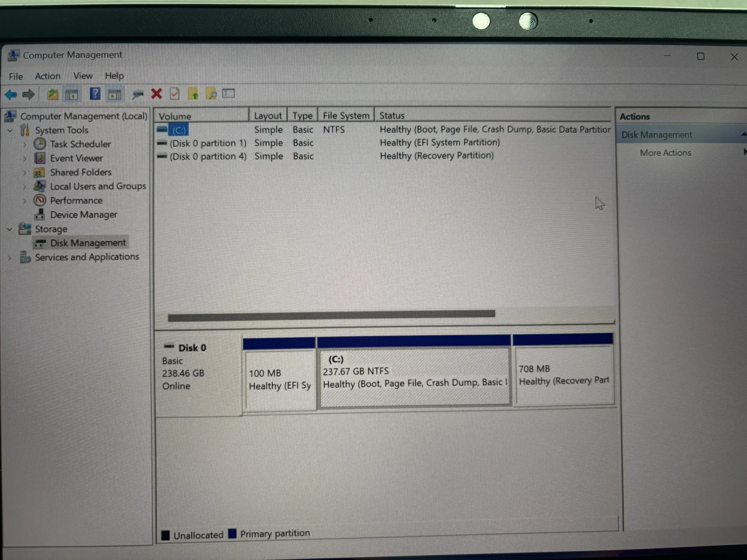747x560 pixels.
Task: Click the folder with magnifier toolbar icon
Action: point(211,94)
